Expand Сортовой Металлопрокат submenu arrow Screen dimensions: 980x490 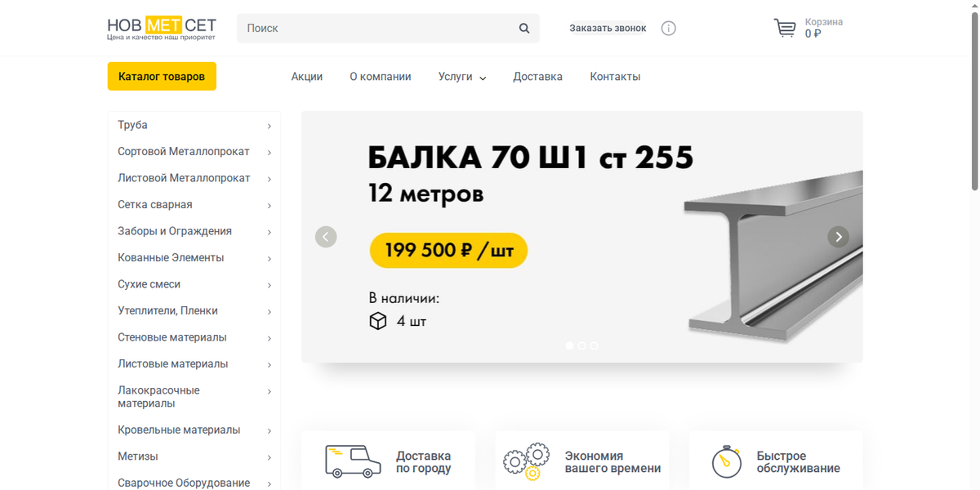(x=269, y=152)
